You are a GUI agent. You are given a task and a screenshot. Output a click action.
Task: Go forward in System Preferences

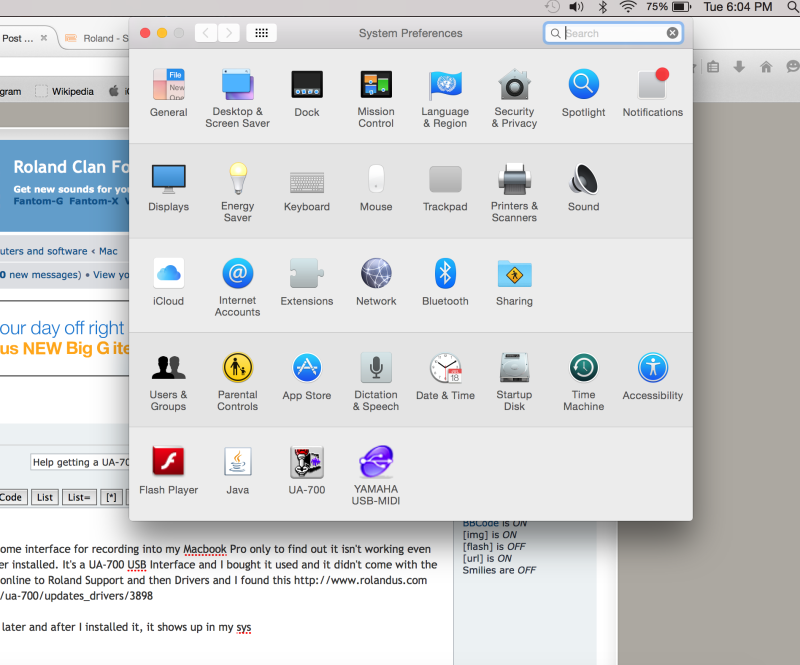[x=229, y=33]
